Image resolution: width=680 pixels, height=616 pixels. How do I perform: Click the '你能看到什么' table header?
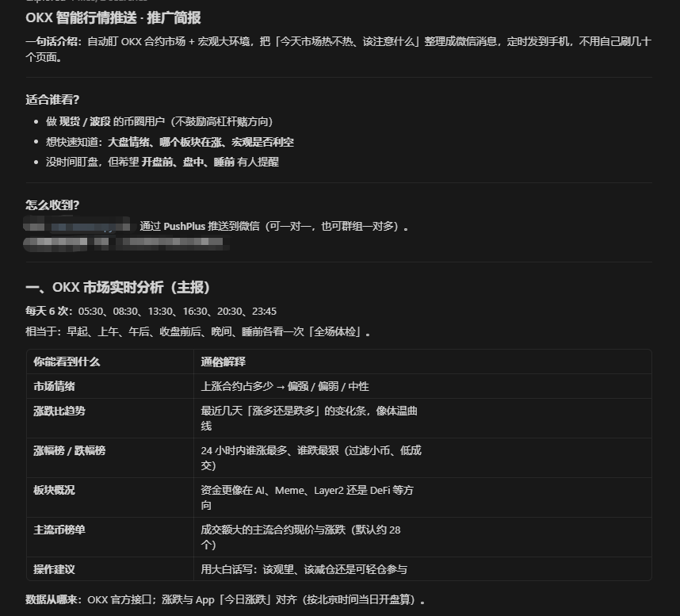click(x=110, y=362)
